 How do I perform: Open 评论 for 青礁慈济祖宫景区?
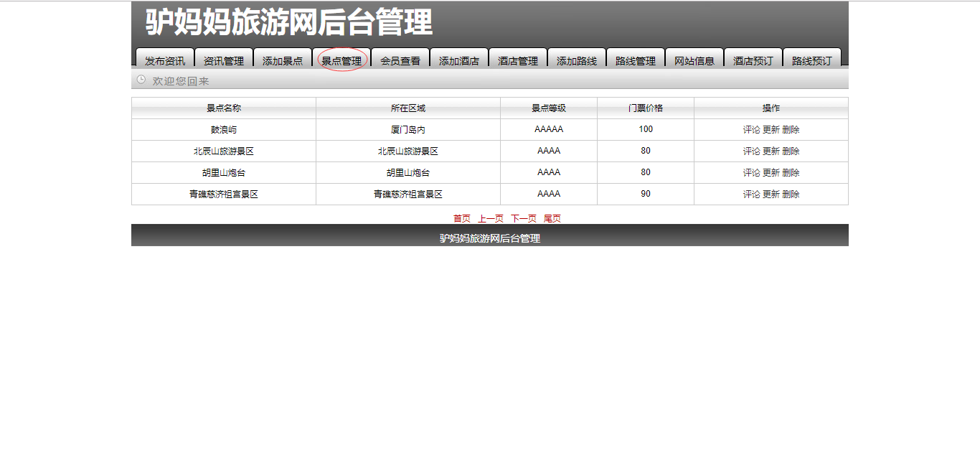[x=751, y=195]
